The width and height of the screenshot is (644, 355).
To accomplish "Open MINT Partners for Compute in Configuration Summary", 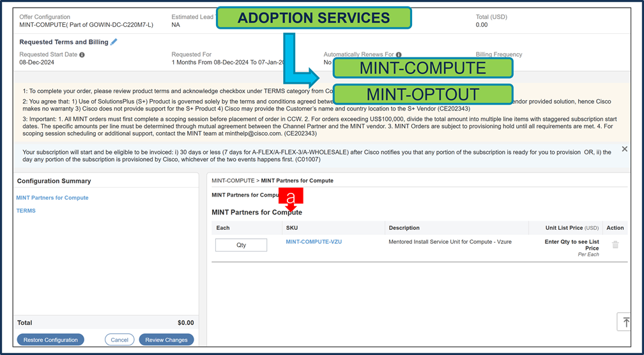I will [x=52, y=198].
